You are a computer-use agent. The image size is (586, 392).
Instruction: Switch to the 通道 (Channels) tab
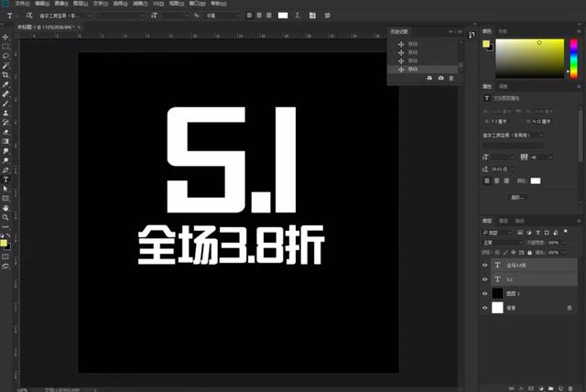[505, 221]
